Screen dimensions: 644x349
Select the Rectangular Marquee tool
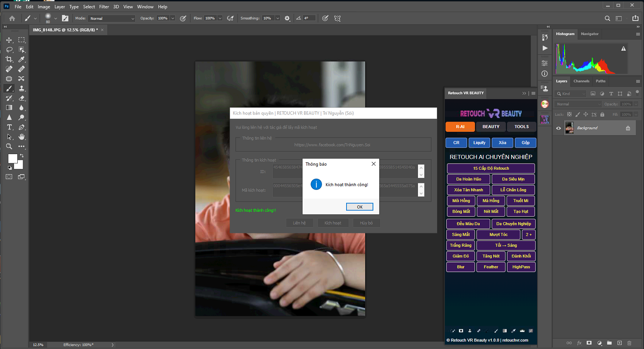[21, 40]
